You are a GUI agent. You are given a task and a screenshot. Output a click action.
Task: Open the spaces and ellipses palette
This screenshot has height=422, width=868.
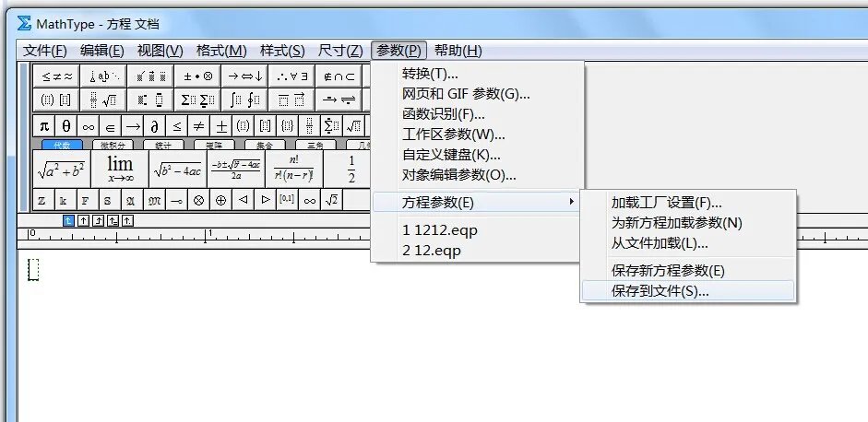(103, 76)
